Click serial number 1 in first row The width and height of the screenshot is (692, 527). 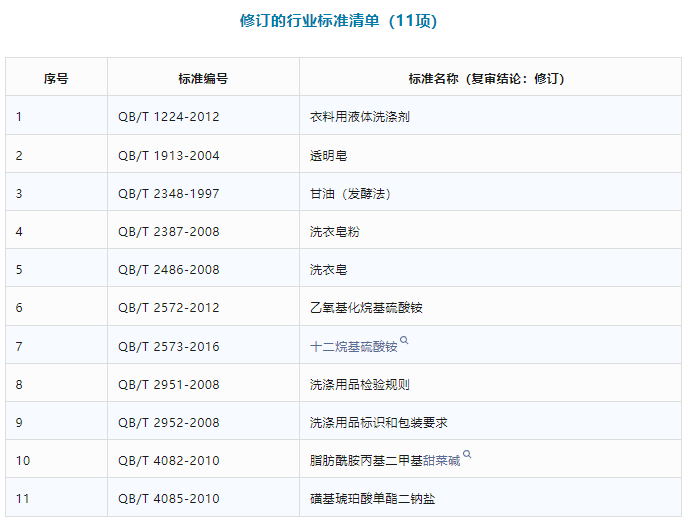coord(19,117)
